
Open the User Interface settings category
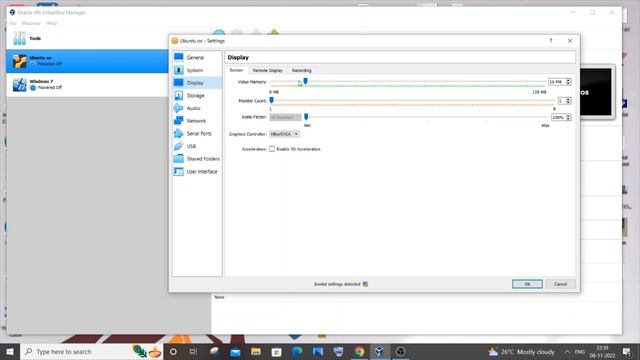coord(197,171)
